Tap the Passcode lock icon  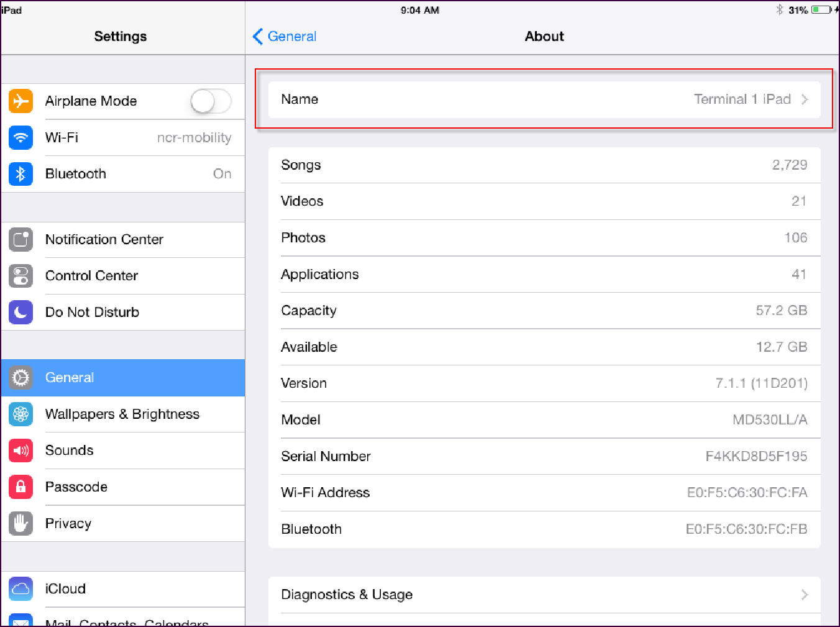(21, 487)
